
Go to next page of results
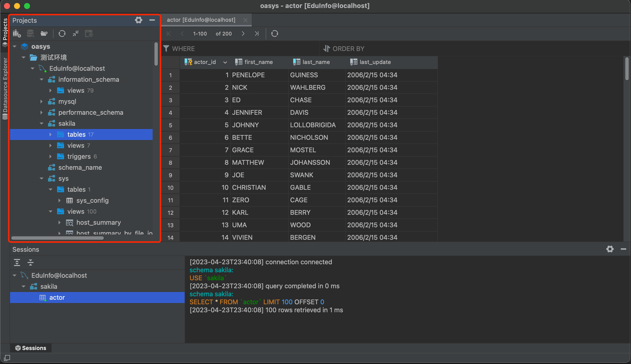243,33
